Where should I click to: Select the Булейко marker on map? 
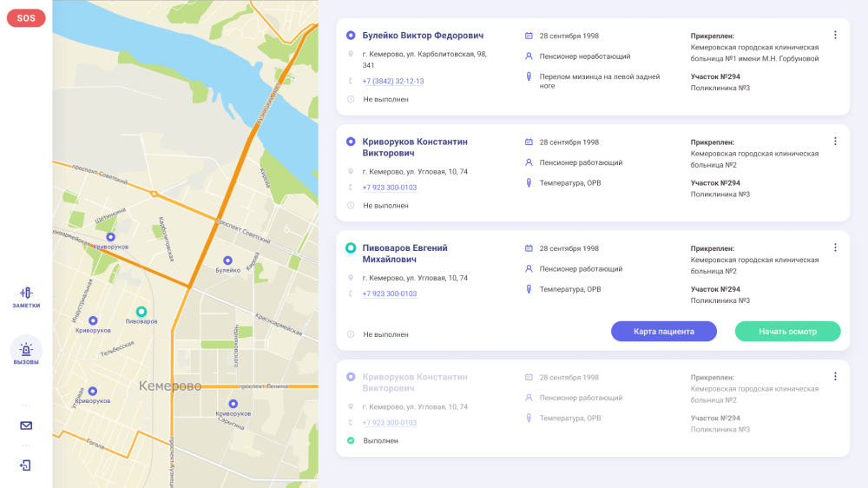click(x=227, y=260)
